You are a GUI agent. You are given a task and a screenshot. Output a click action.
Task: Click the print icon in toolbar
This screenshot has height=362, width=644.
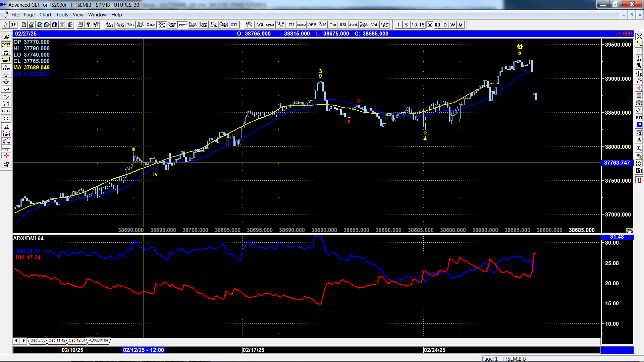[80, 25]
